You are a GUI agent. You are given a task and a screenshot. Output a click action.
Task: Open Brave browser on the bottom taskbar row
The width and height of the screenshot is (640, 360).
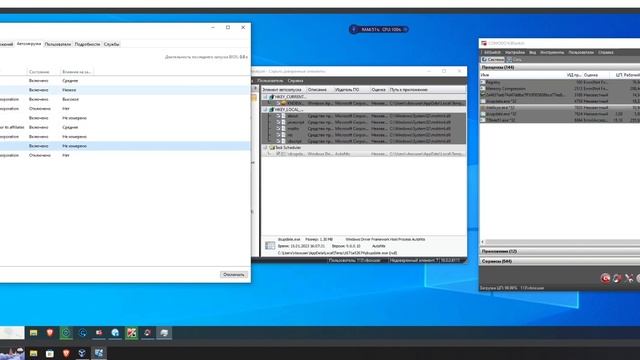(x=66, y=353)
